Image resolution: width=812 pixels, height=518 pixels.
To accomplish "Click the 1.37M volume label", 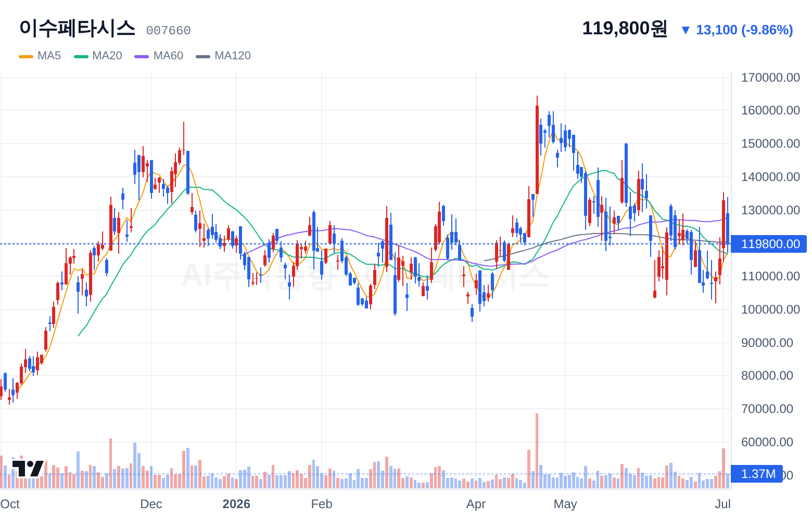I will 757,474.
